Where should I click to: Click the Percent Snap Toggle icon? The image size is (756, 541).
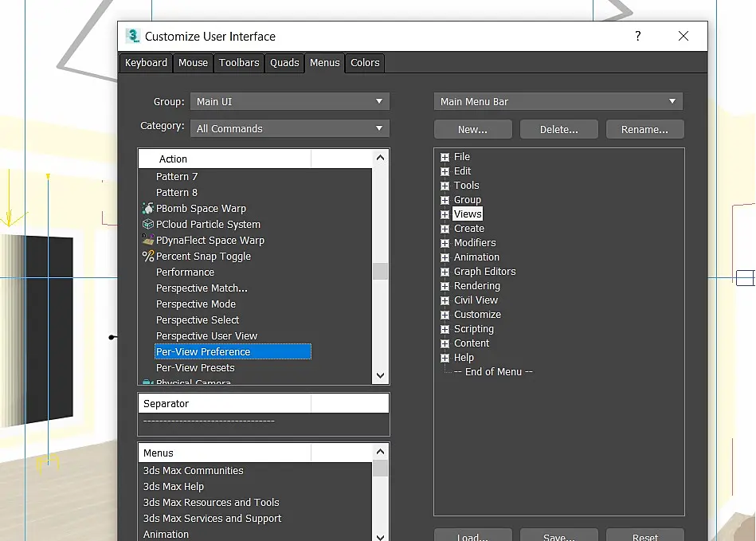[x=148, y=256]
